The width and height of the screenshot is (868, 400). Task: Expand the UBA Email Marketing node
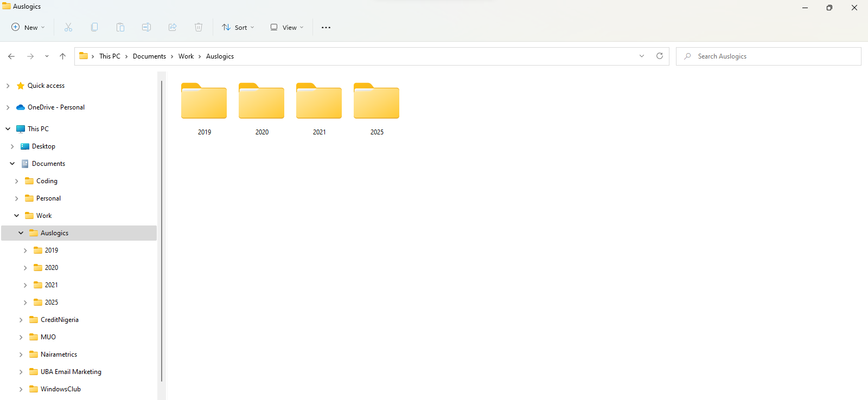point(21,372)
